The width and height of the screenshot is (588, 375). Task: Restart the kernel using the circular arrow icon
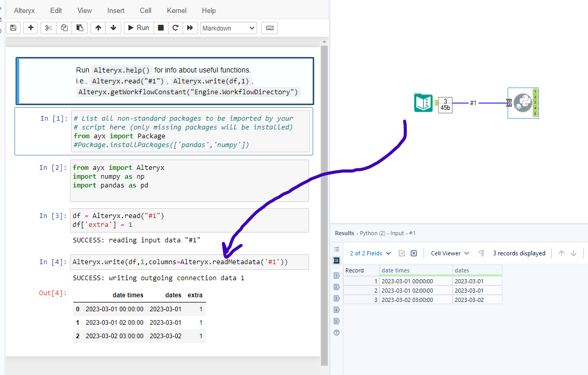click(x=175, y=28)
